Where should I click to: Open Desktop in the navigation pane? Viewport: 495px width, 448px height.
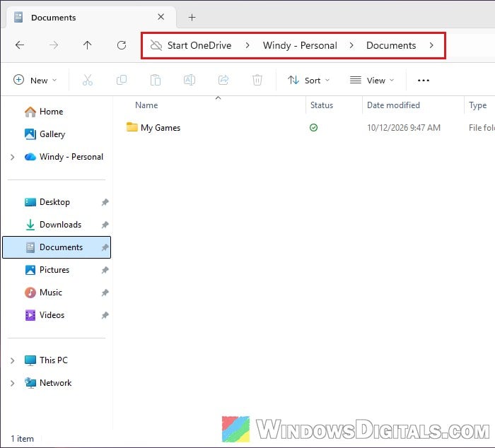(x=54, y=202)
